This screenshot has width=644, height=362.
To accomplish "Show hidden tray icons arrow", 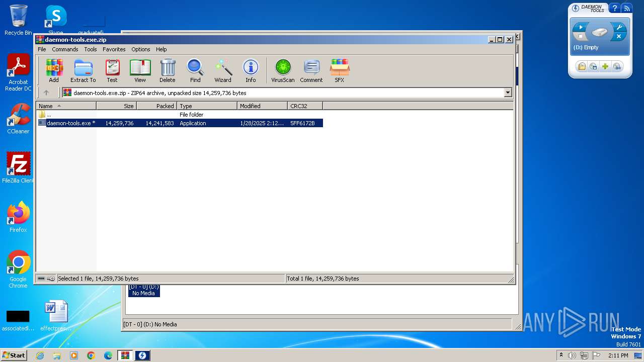I will (561, 355).
